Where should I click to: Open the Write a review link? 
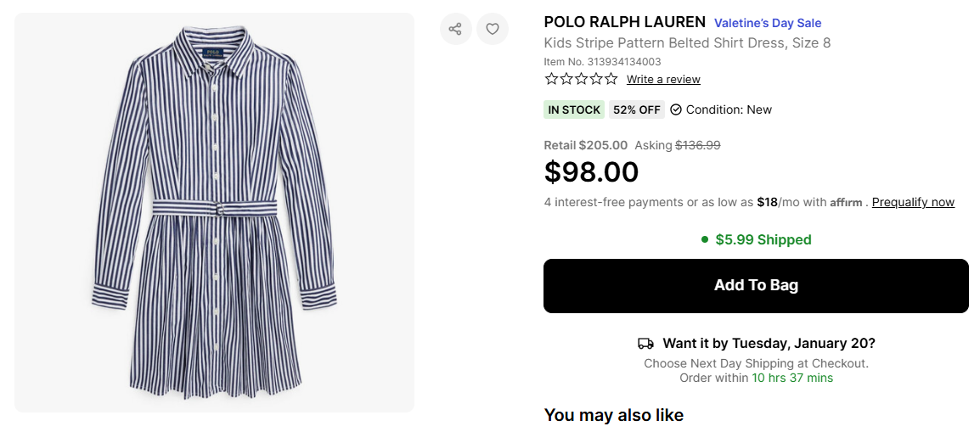tap(663, 80)
